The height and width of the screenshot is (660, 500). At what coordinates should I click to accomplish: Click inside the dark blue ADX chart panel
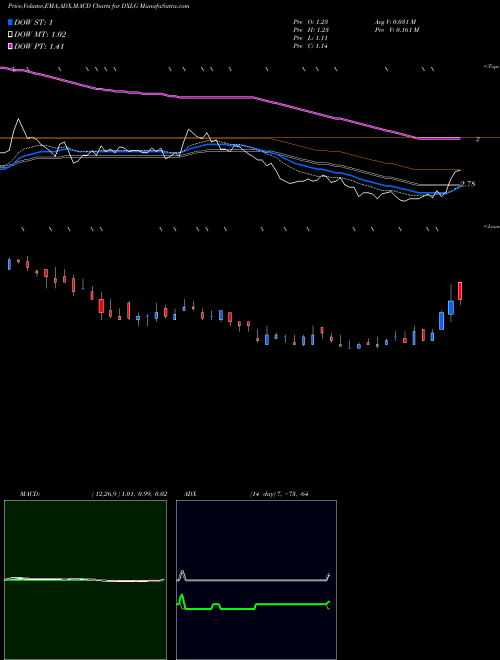pos(256,580)
